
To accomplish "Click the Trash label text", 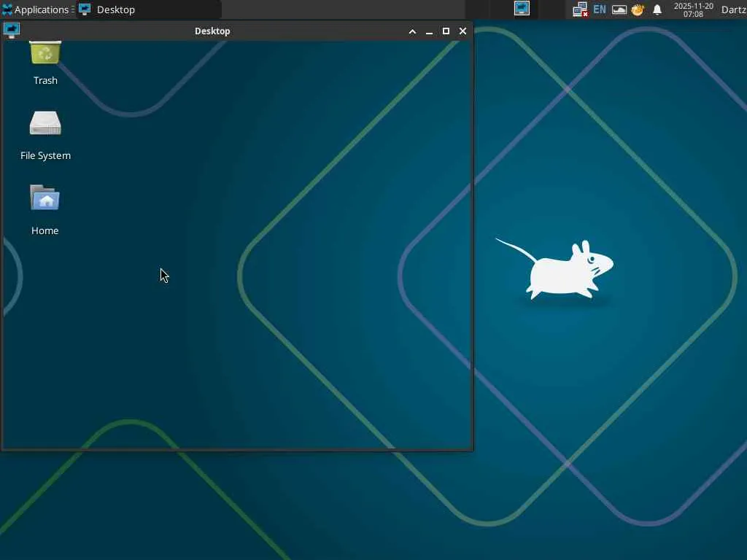I will (x=45, y=80).
